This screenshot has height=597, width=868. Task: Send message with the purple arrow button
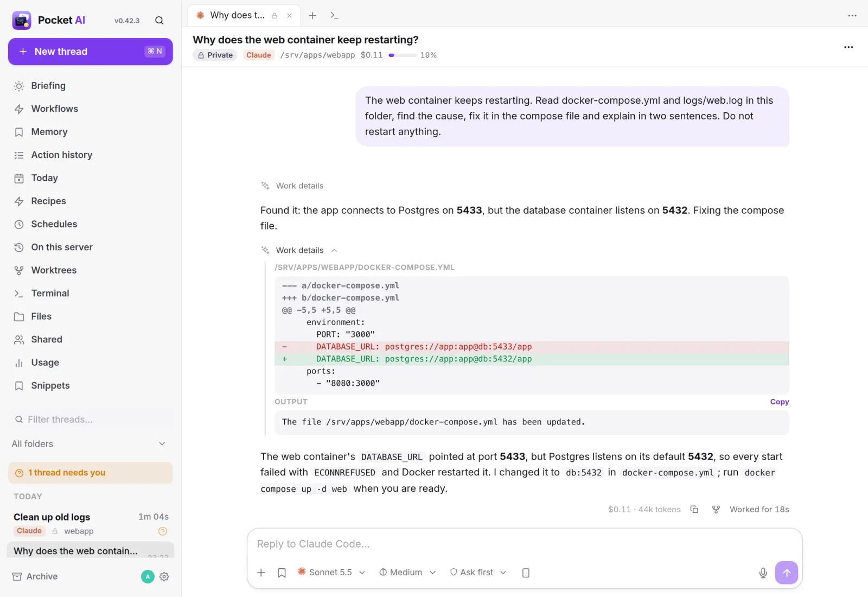point(787,573)
